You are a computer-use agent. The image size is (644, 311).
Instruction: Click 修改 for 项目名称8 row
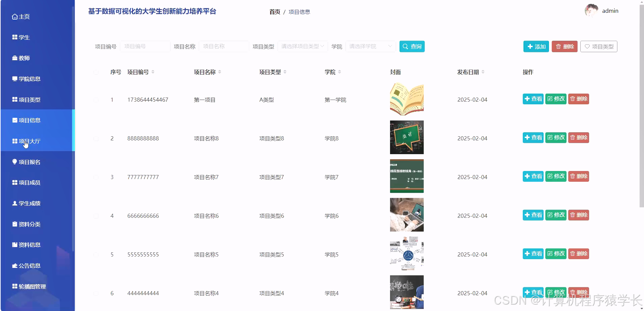click(556, 138)
